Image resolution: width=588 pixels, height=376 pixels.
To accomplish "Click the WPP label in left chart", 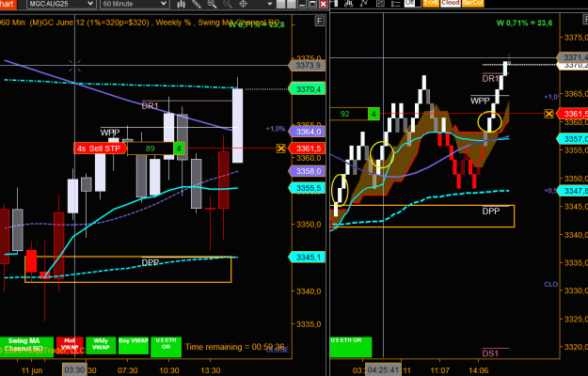I will [x=110, y=133].
